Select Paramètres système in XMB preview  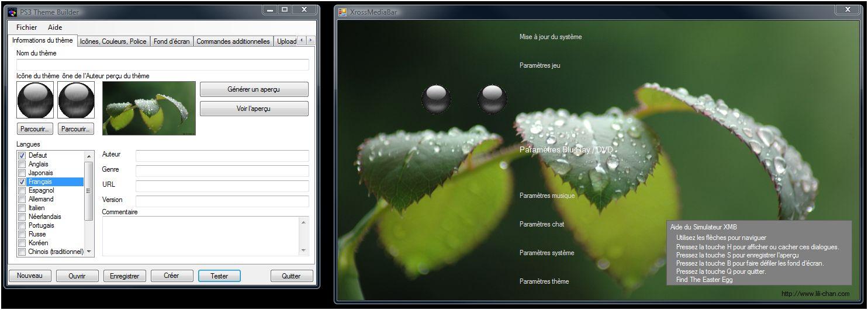pyautogui.click(x=547, y=253)
